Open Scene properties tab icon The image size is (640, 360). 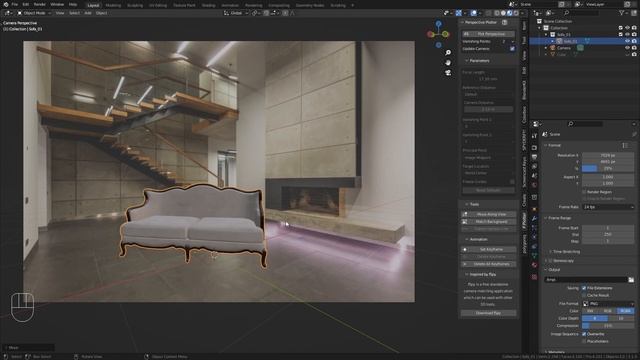(534, 176)
